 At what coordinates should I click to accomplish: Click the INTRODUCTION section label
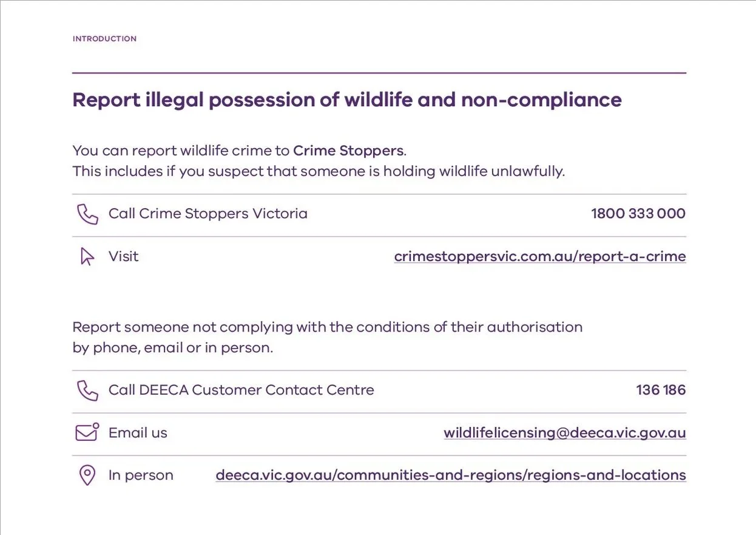104,39
